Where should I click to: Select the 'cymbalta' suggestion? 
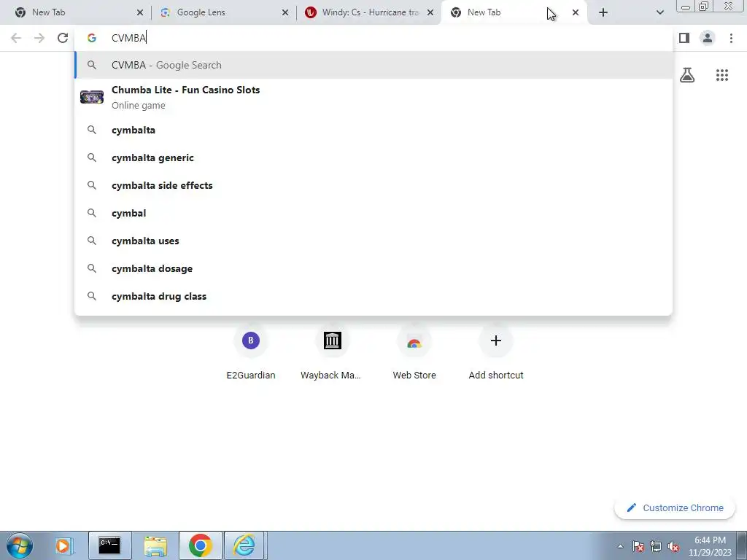tap(373, 130)
